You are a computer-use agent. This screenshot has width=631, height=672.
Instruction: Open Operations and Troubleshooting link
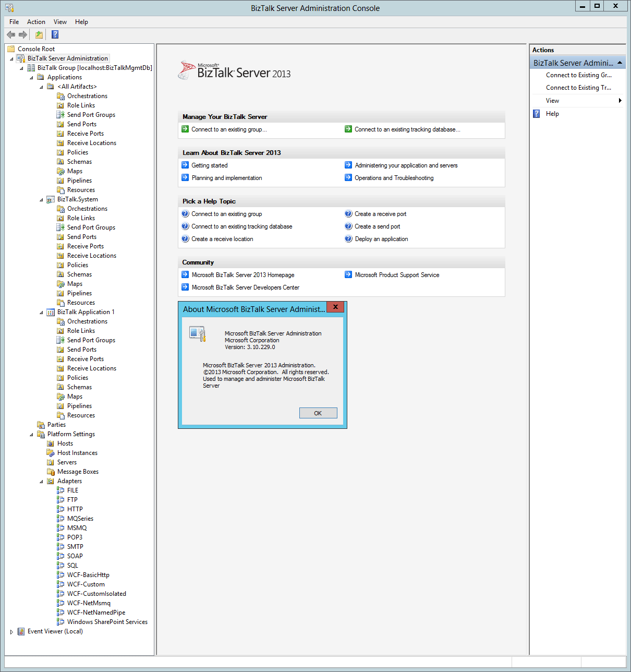pos(394,178)
